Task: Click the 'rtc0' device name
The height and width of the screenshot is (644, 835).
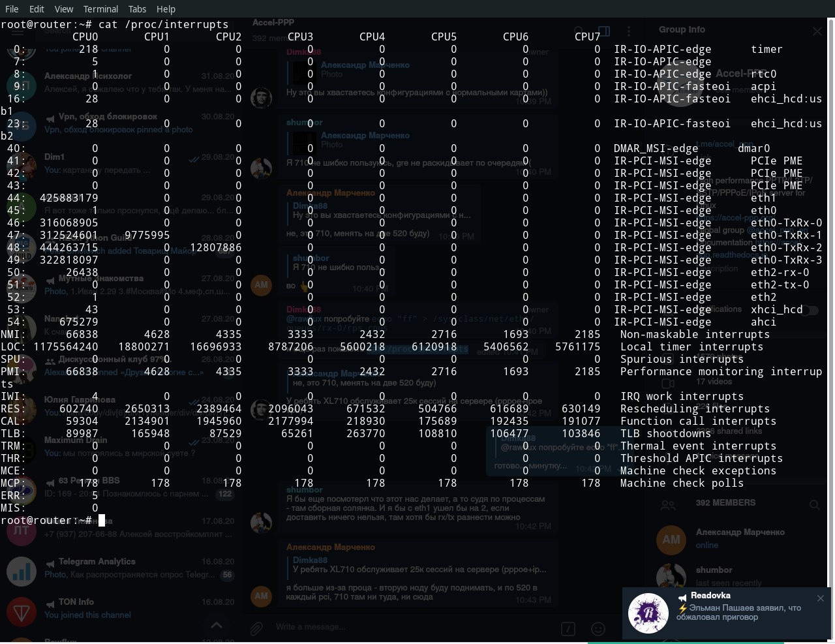Action: pyautogui.click(x=763, y=74)
